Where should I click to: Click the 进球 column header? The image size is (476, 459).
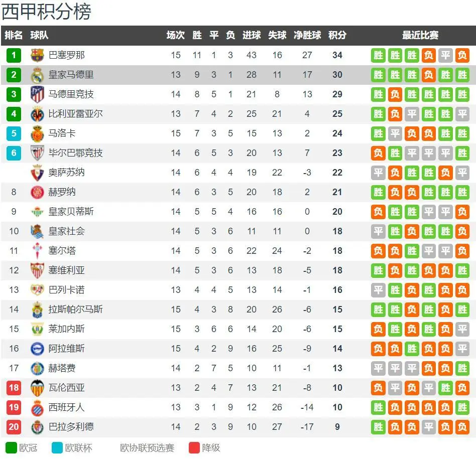click(252, 35)
